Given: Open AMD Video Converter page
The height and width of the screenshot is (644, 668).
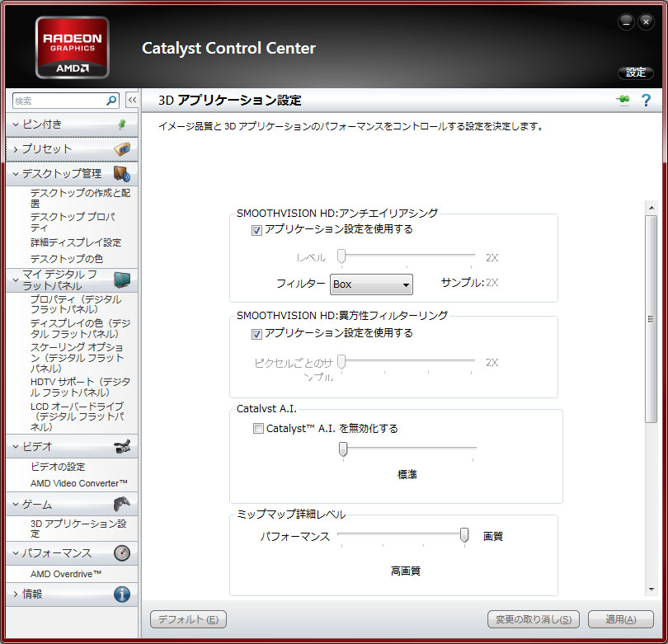Looking at the screenshot, I should (x=79, y=483).
